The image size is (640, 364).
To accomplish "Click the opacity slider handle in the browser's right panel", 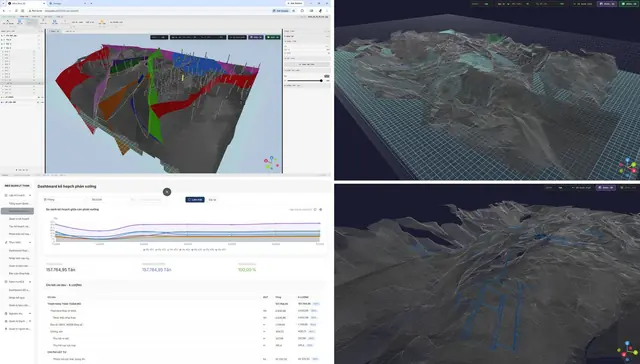I will pos(321,81).
